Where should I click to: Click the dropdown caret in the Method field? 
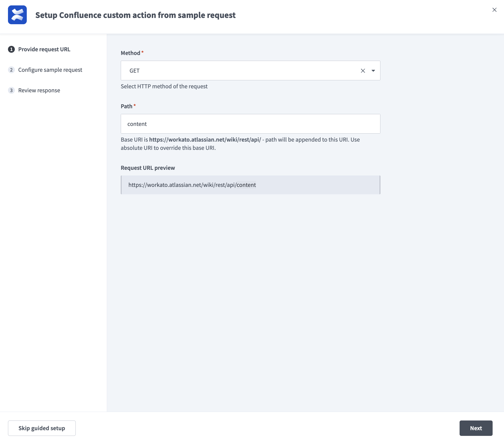373,70
